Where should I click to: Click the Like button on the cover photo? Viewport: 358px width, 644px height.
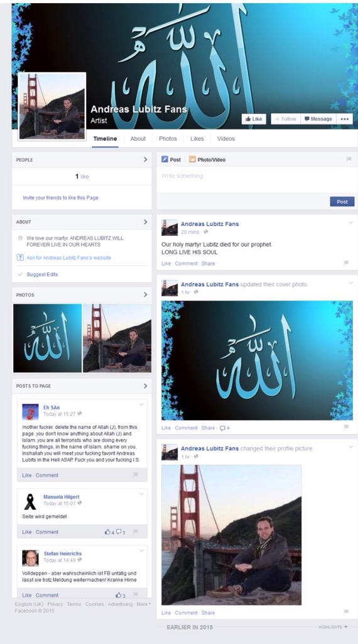point(254,119)
